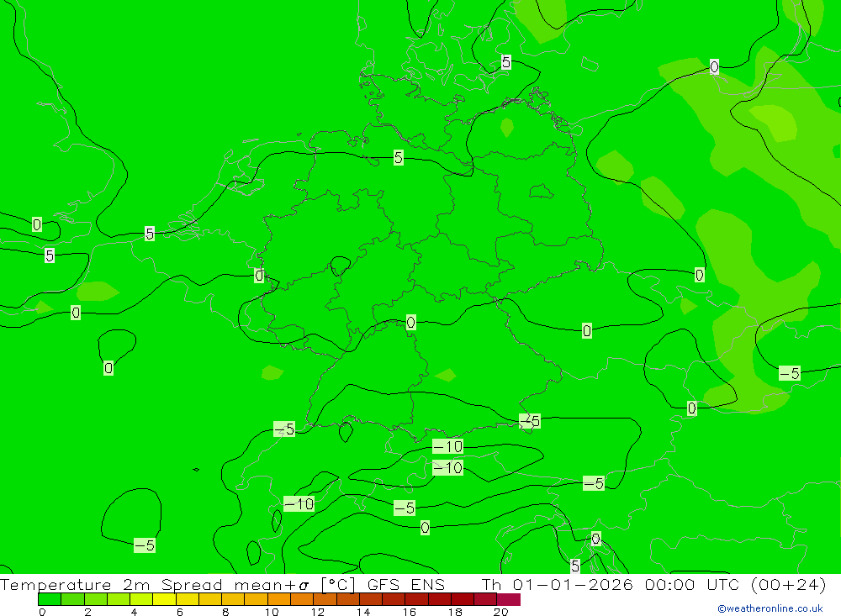841x616 pixels.
Task: Click color scale tick label '8'
Action: [x=225, y=612]
